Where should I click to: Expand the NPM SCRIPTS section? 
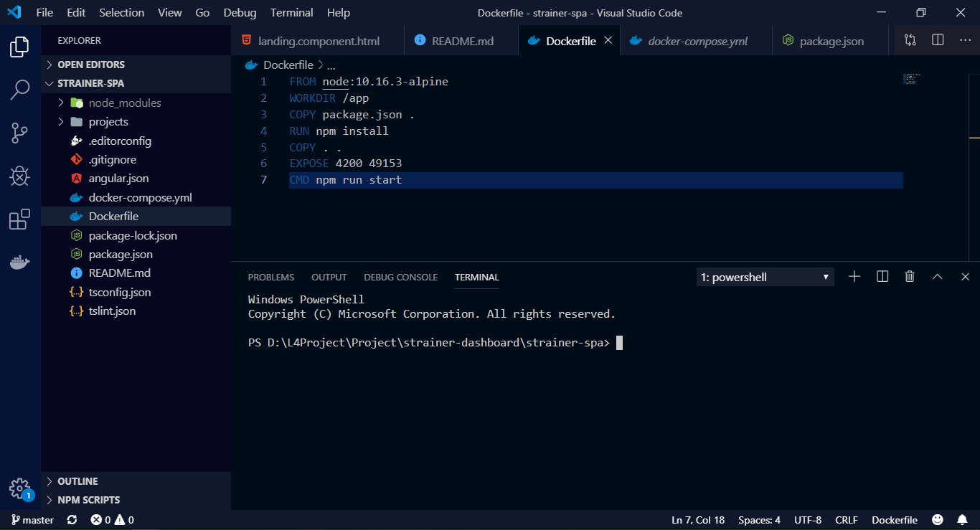(x=136, y=500)
